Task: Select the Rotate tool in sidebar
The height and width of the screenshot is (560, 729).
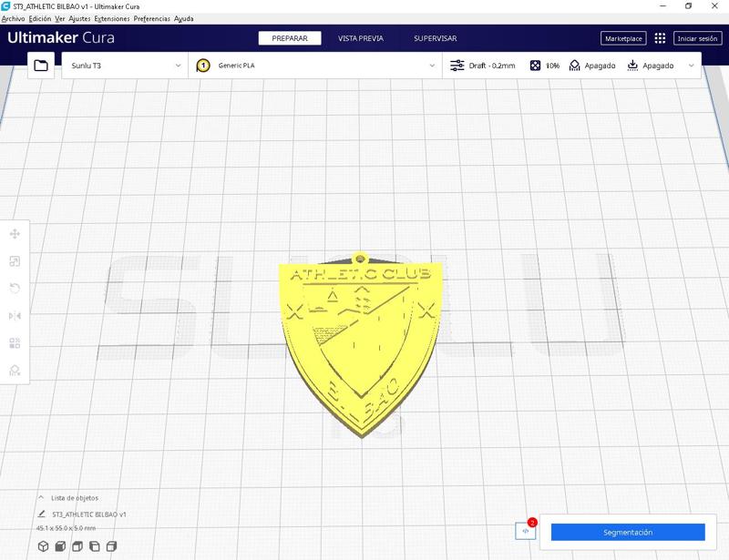Action: coord(15,289)
